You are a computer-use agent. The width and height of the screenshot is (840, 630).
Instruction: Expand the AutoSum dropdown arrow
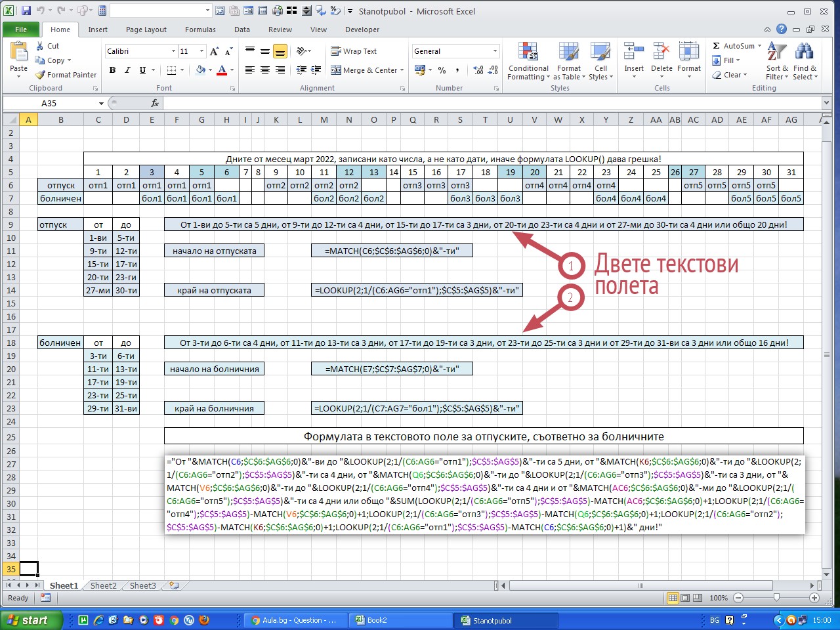point(759,46)
